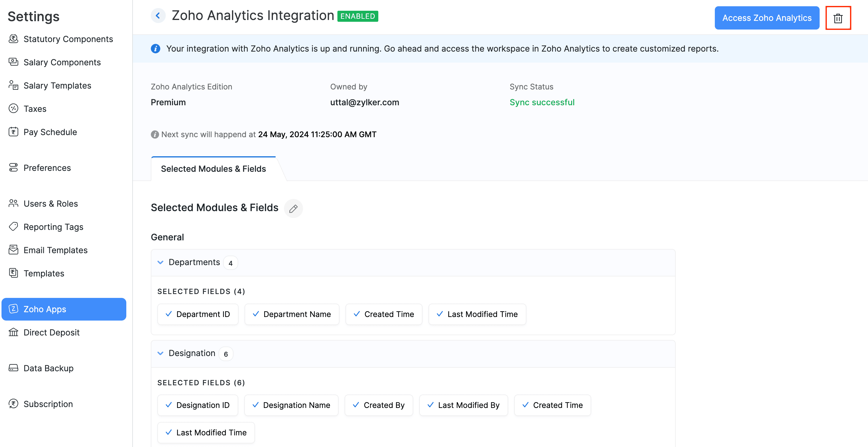Click the Sync successful status link
The height and width of the screenshot is (447, 868).
[542, 102]
